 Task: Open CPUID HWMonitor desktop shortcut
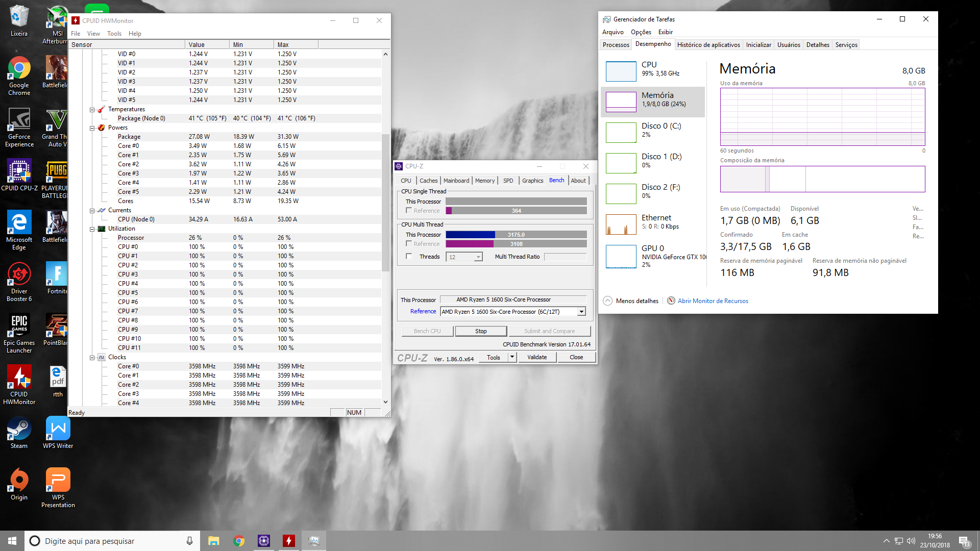[19, 385]
